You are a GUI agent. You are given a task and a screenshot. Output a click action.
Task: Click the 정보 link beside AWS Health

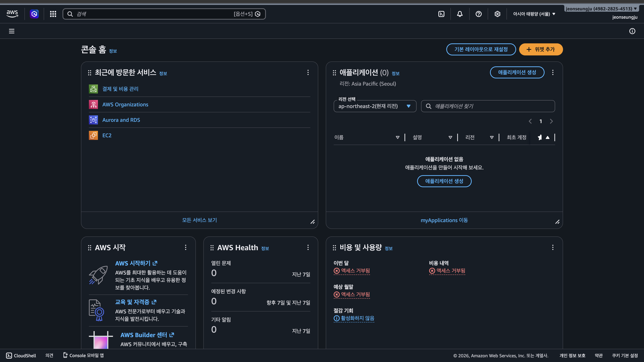[x=265, y=248]
